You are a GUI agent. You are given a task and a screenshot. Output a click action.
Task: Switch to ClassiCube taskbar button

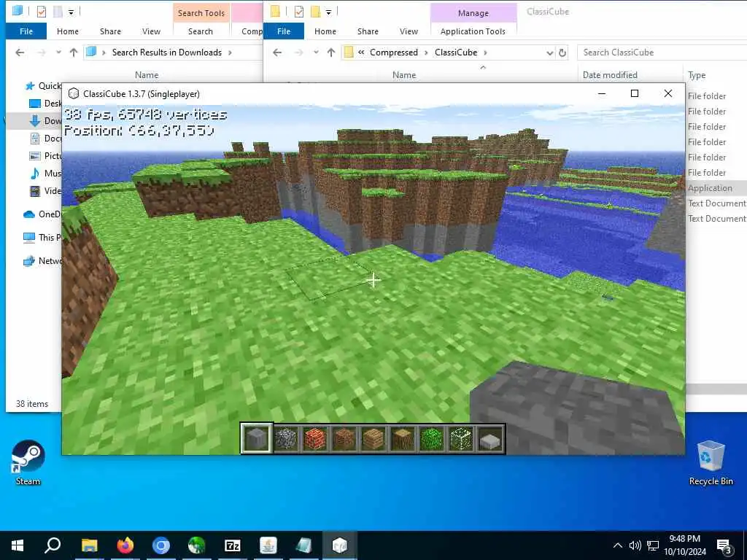pos(340,545)
